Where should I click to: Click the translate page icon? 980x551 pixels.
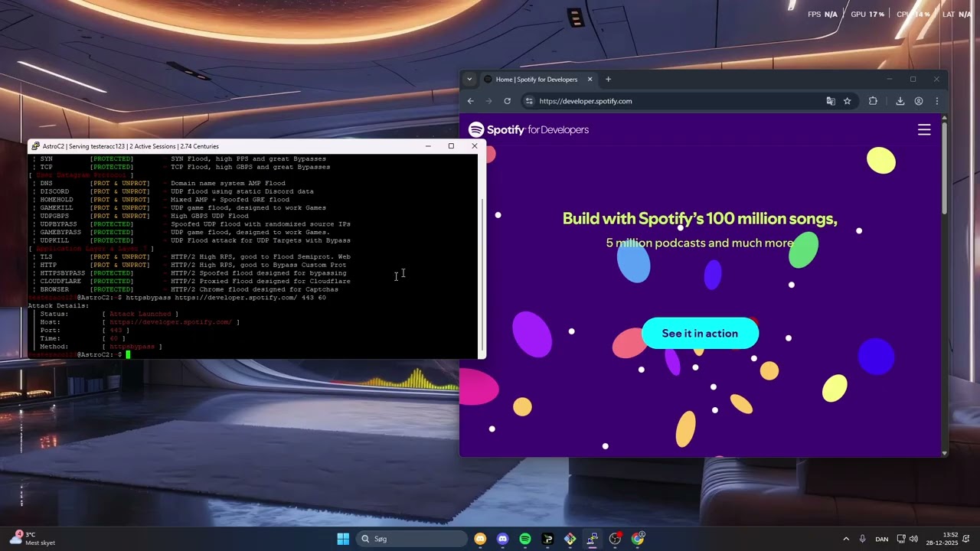831,101
